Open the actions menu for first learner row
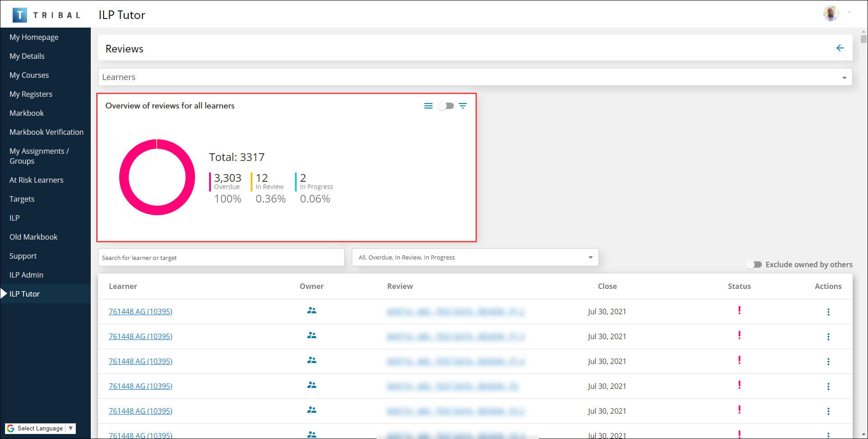Viewport: 868px width, 439px height. 828,312
